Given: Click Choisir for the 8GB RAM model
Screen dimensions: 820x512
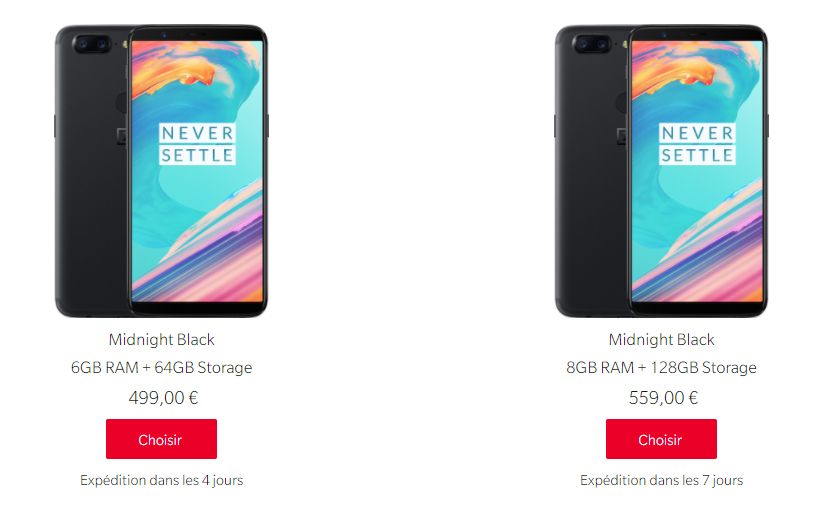Looking at the screenshot, I should 661,439.
